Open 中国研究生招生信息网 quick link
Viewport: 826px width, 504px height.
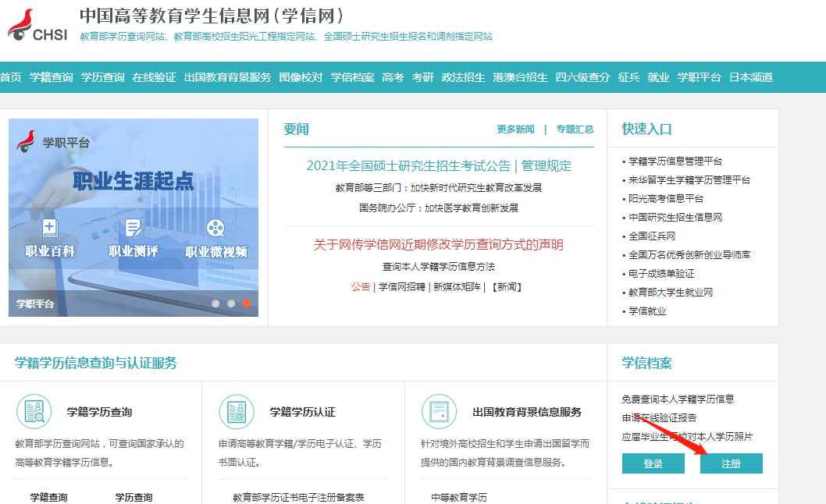click(675, 217)
